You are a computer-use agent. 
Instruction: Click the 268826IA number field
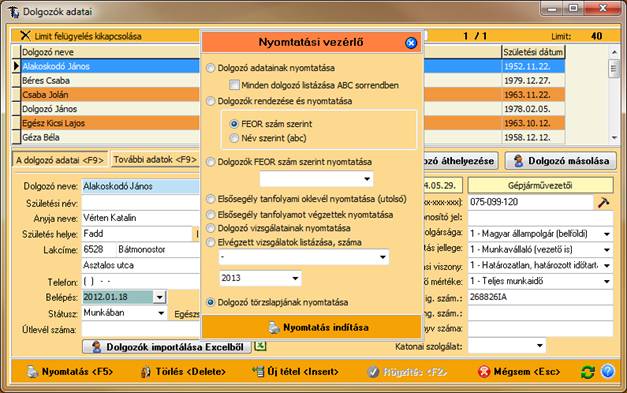pos(540,297)
